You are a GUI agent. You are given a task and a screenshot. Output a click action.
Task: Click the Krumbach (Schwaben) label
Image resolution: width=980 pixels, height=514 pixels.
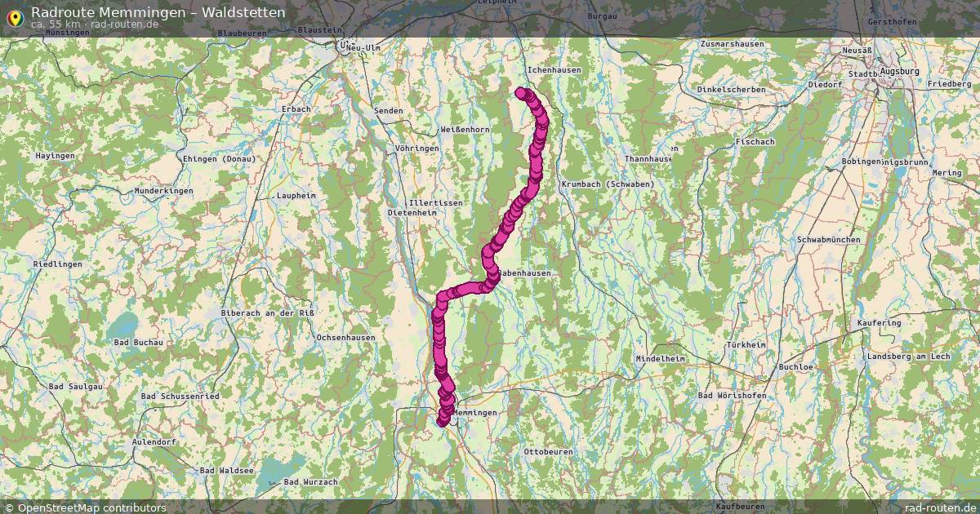point(608,184)
